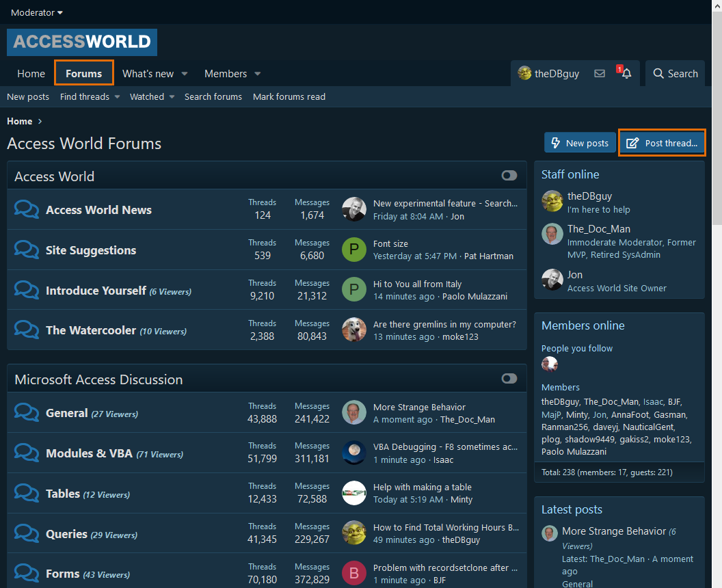This screenshot has height=588, width=722.
Task: Switch to the Forums tab
Action: click(83, 74)
